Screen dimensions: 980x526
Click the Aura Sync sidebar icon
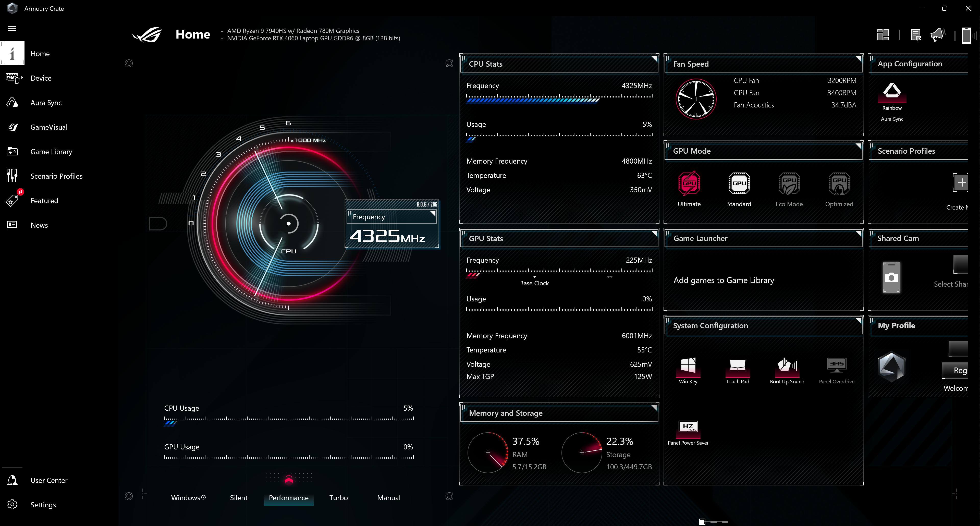12,103
